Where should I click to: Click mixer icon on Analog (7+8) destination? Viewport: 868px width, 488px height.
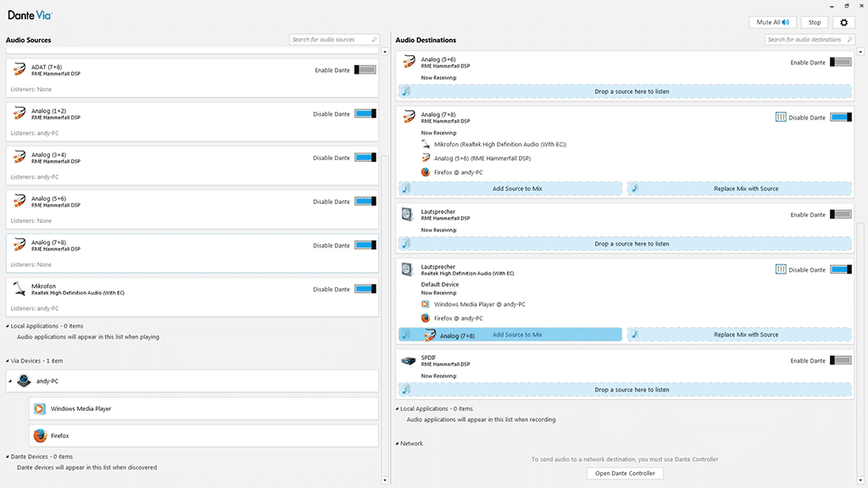[781, 117]
